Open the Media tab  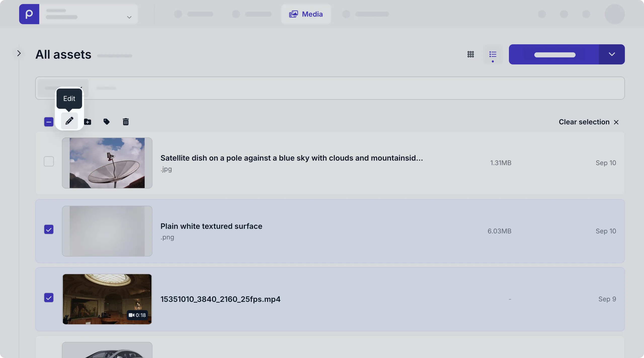click(306, 14)
